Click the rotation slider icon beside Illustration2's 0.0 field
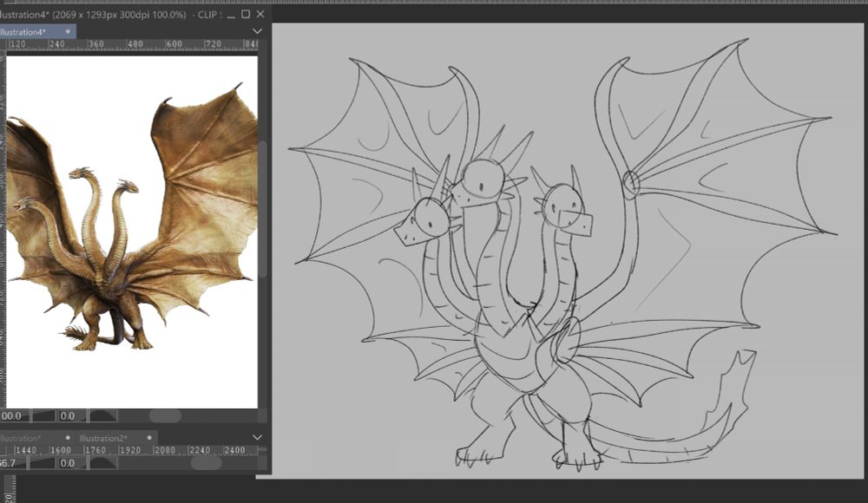The height and width of the screenshot is (503, 868). coord(102,462)
